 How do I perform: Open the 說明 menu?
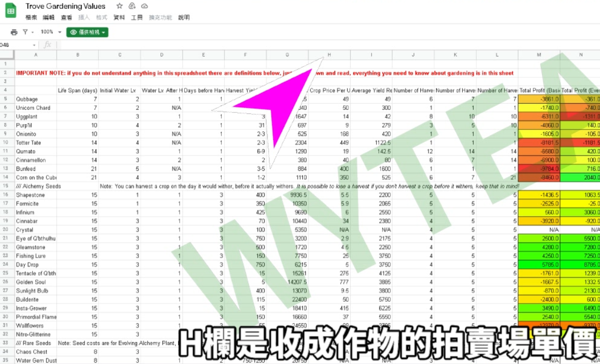point(184,18)
